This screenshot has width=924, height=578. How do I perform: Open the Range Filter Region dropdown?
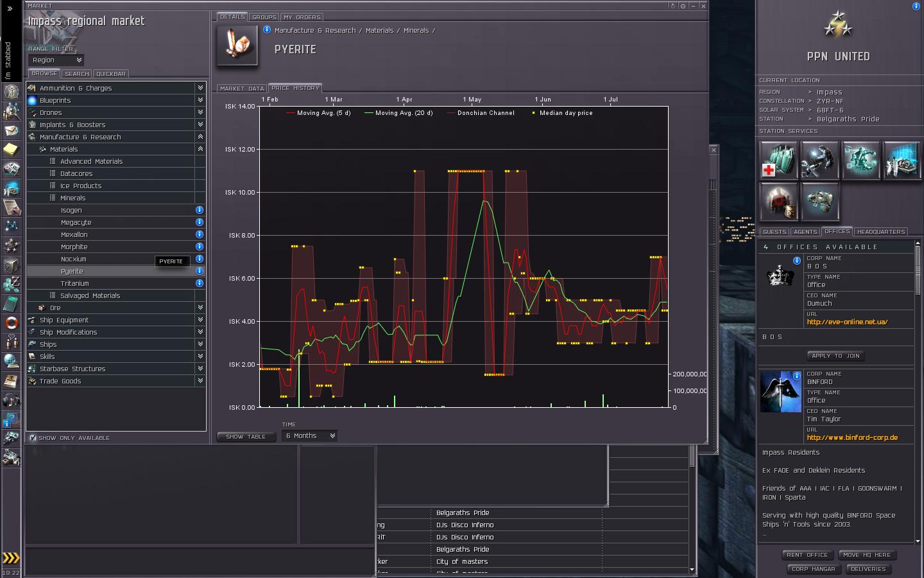(x=56, y=60)
